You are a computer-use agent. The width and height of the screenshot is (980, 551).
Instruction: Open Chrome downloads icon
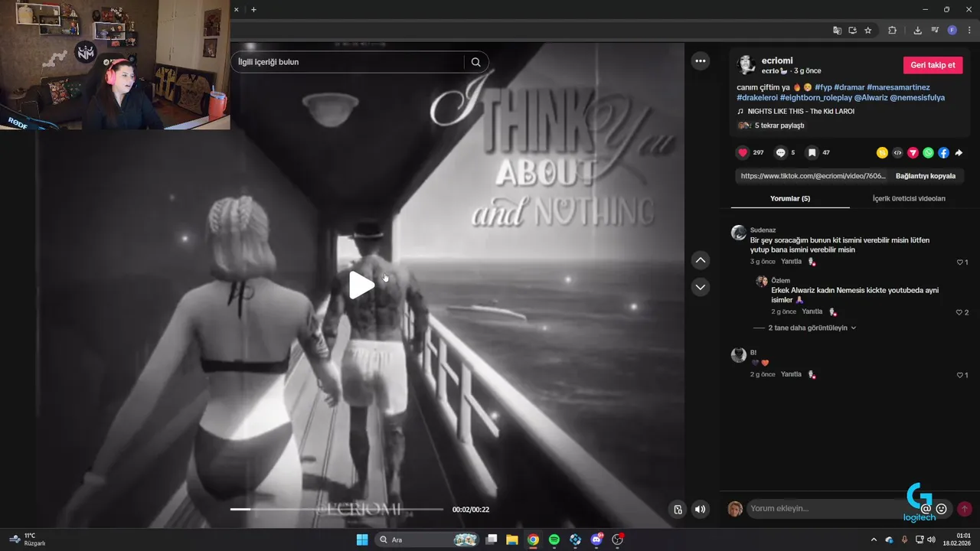pos(917,31)
